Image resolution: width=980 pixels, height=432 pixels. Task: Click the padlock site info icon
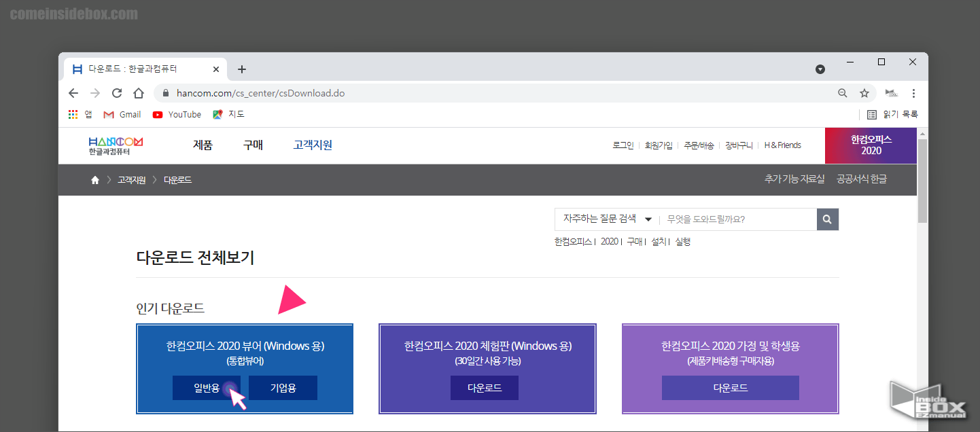pos(165,93)
